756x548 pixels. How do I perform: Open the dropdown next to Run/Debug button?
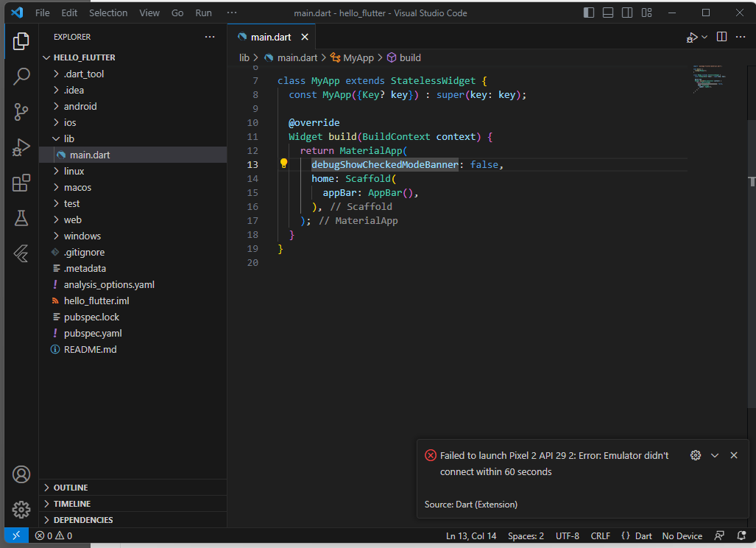tap(704, 37)
